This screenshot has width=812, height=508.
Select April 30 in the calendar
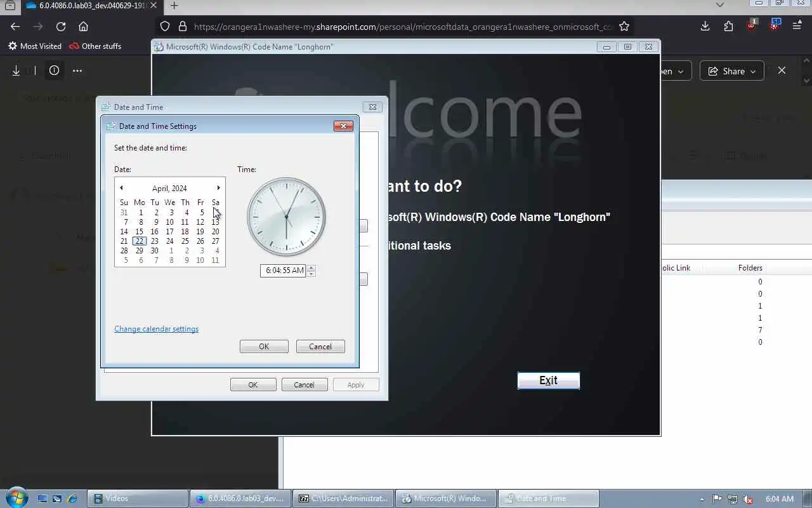(x=154, y=251)
